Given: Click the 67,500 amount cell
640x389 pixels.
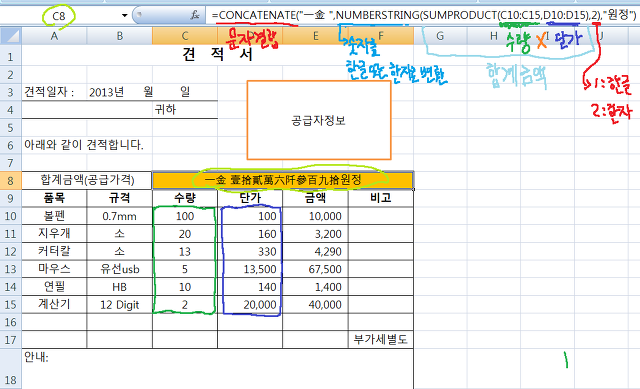Looking at the screenshot, I should pos(316,269).
